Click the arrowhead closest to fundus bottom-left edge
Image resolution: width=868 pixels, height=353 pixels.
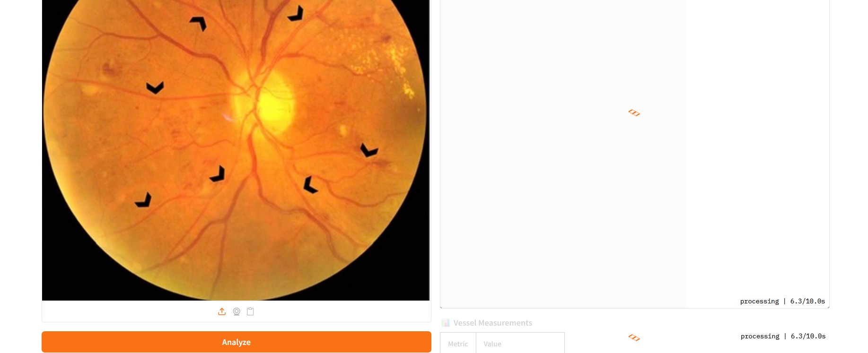(143, 200)
